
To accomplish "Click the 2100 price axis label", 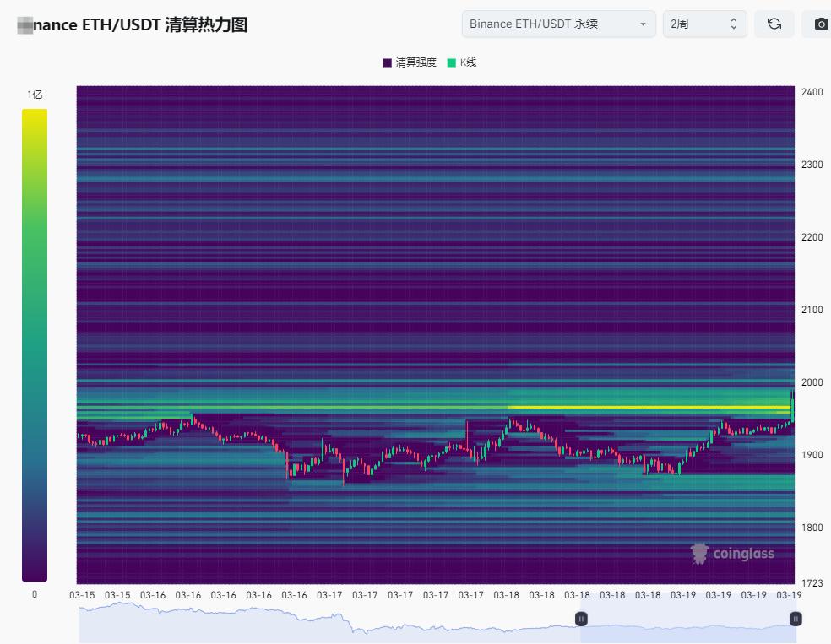I will [x=812, y=310].
